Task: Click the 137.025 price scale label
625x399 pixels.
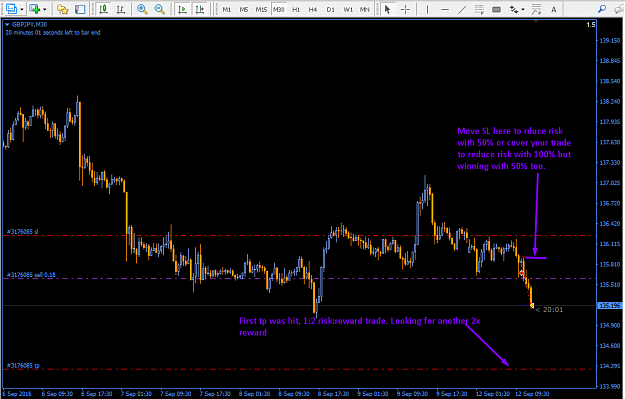Action: tap(610, 183)
